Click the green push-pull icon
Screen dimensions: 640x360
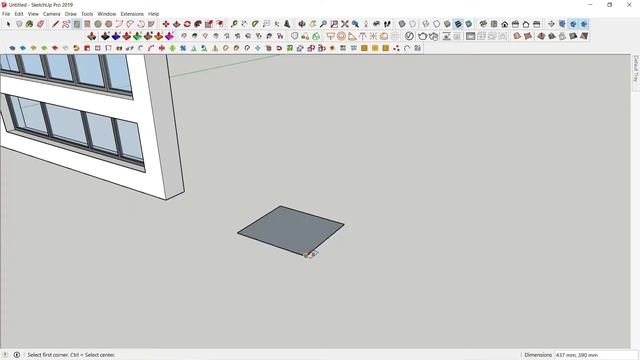point(137,36)
